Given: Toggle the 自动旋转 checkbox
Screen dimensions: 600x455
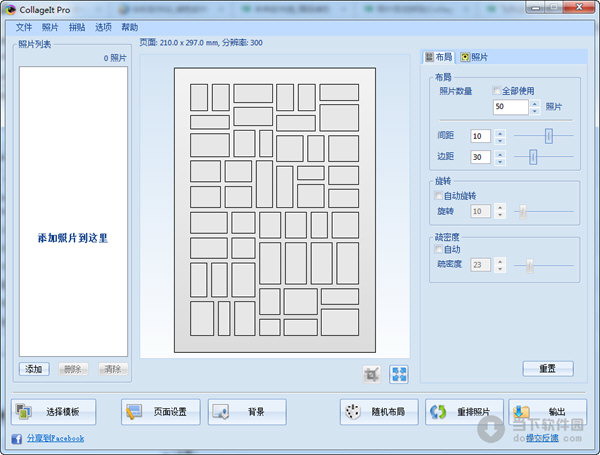Looking at the screenshot, I should [439, 196].
